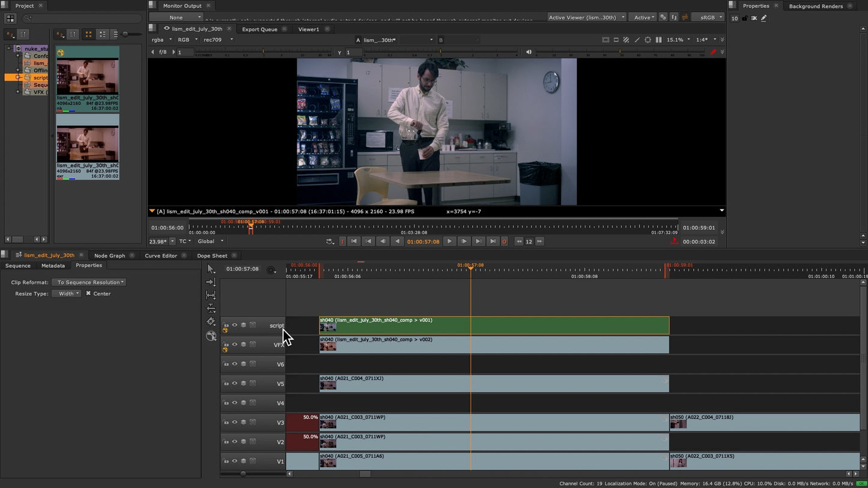
Task: Select the sh050 clip on track V3
Action: pyautogui.click(x=763, y=423)
